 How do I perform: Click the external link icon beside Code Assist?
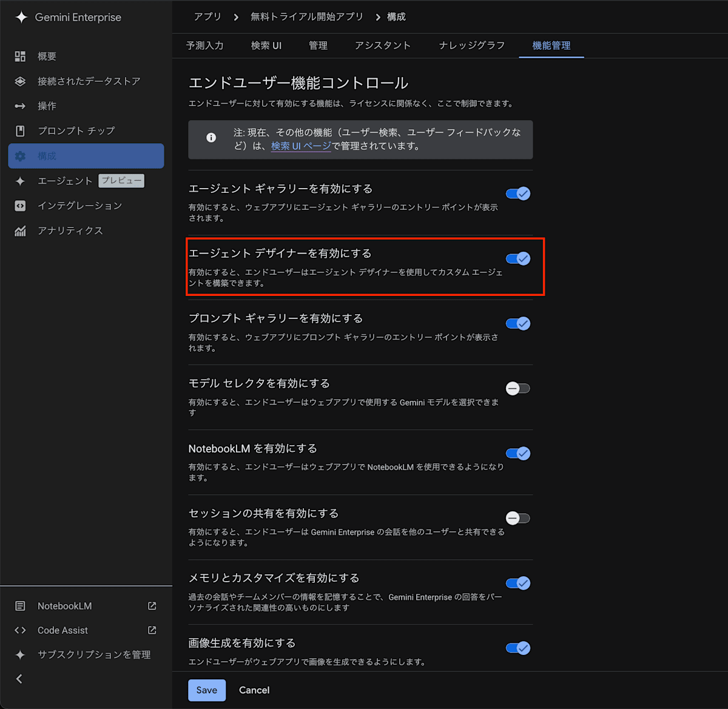point(152,630)
